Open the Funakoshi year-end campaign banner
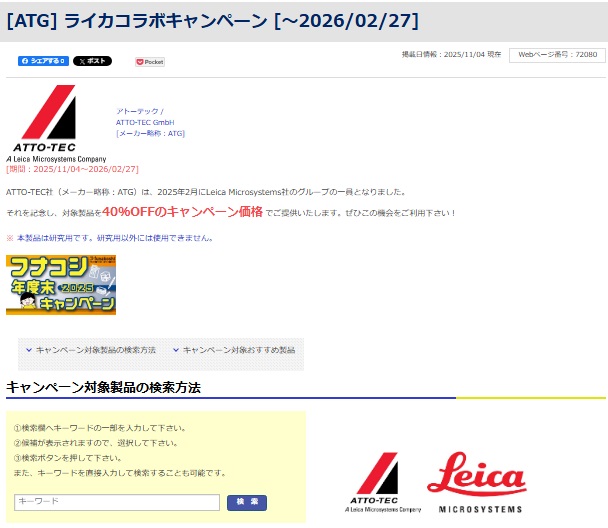This screenshot has height=528, width=608. point(61,285)
